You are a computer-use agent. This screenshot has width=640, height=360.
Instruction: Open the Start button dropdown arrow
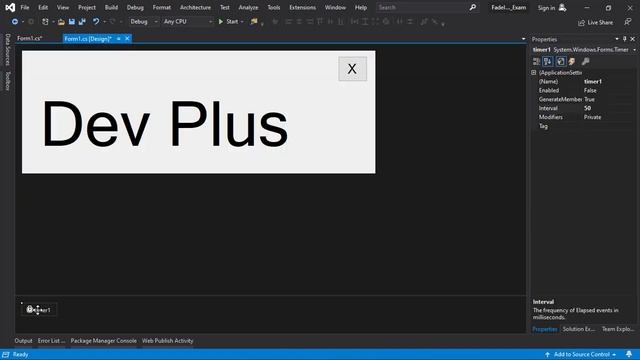tap(242, 22)
